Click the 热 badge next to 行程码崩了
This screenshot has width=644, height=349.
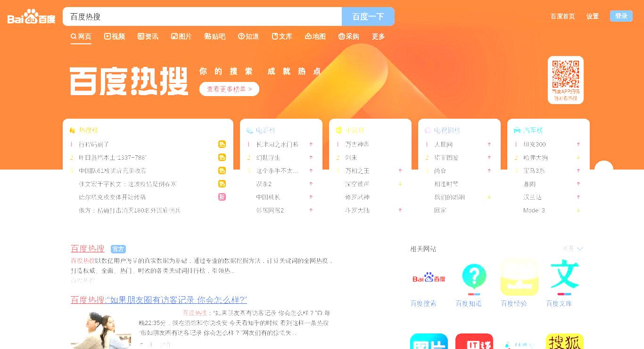[x=222, y=144]
